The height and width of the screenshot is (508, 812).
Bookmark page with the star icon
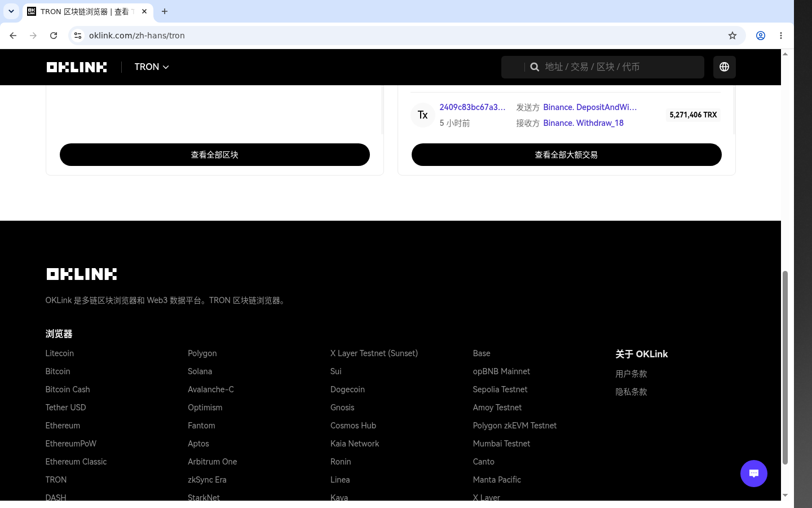pos(732,36)
